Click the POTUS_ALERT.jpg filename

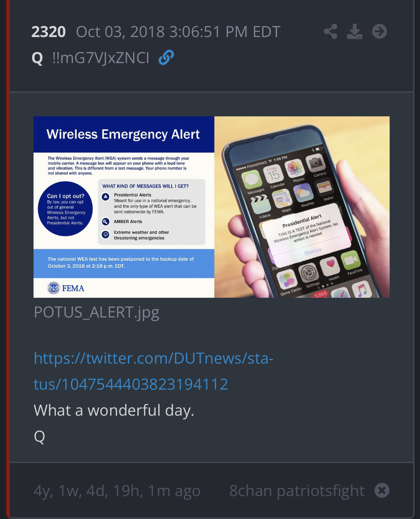coord(97,312)
